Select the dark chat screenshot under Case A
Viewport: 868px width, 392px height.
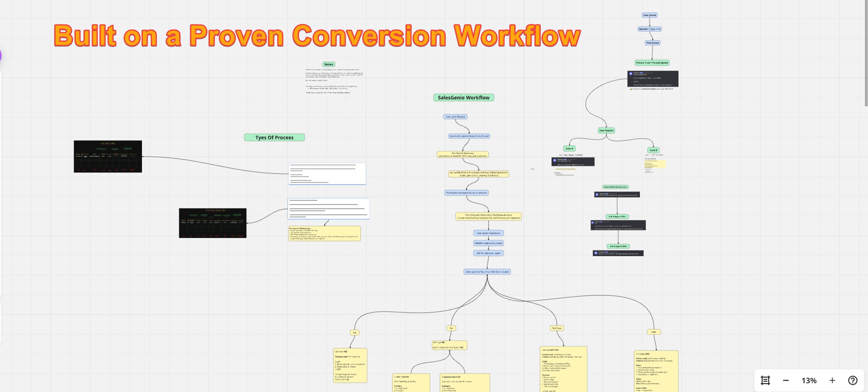(573, 162)
